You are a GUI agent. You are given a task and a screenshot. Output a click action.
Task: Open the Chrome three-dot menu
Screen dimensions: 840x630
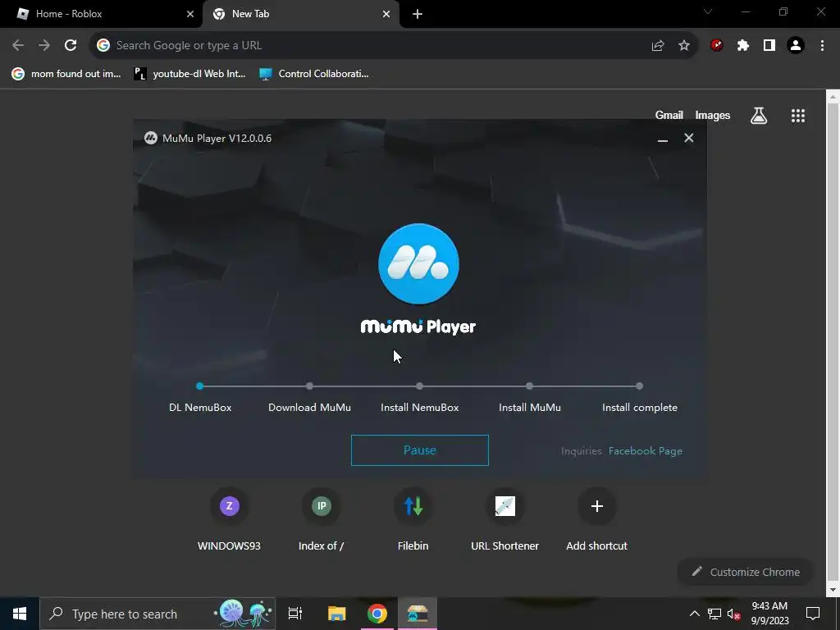coord(822,46)
